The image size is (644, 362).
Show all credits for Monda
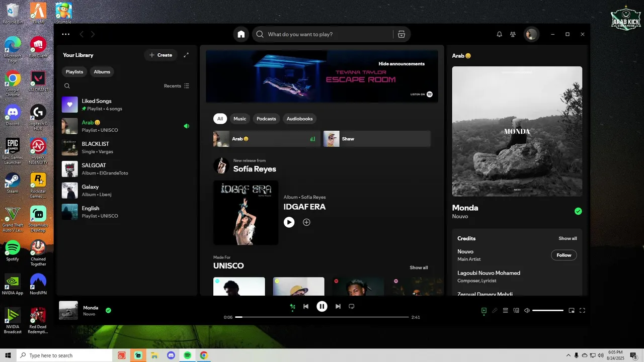(568, 238)
